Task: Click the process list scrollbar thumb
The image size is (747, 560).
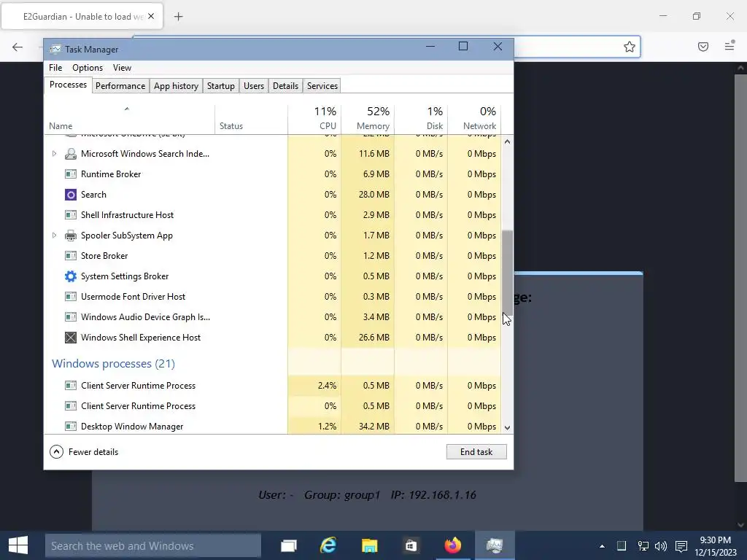Action: tap(508, 273)
